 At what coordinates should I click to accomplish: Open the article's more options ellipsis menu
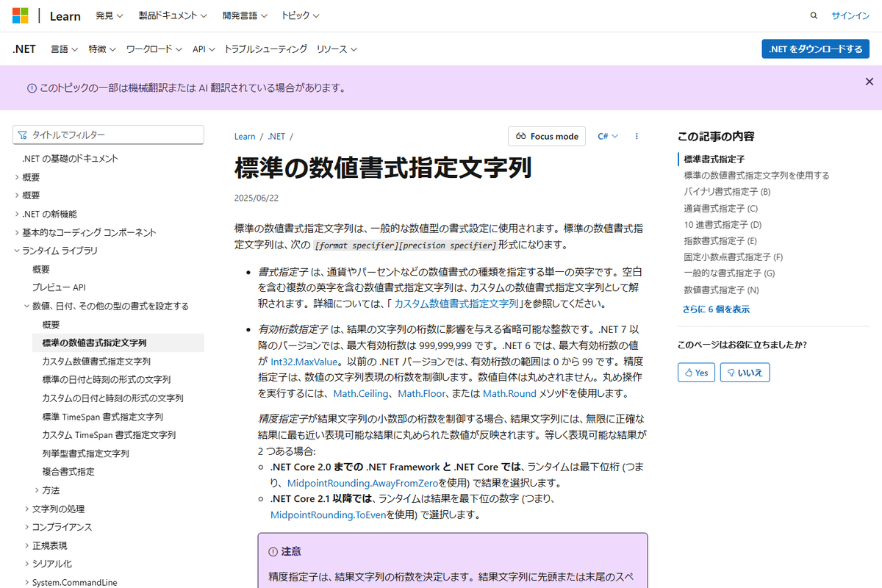point(637,136)
